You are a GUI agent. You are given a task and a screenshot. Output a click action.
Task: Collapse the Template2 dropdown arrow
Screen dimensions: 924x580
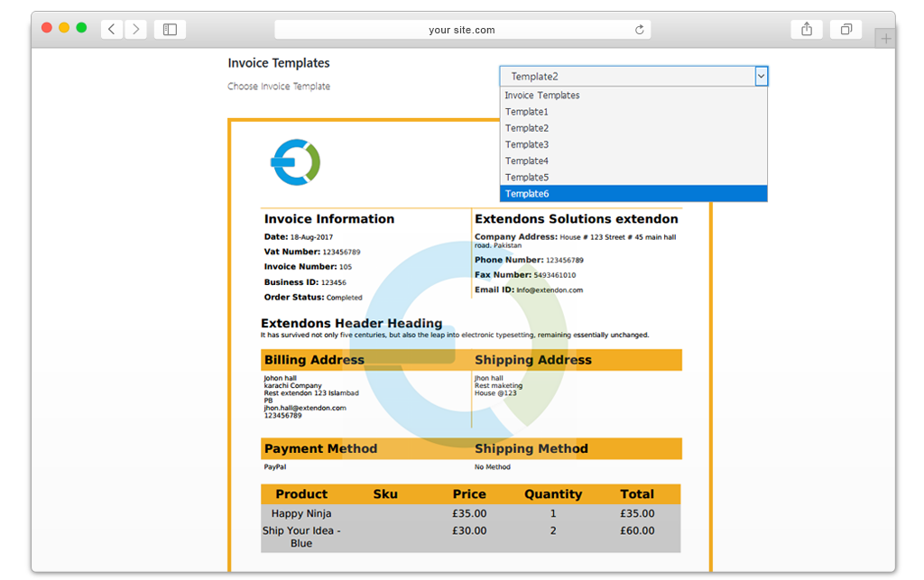click(x=761, y=76)
